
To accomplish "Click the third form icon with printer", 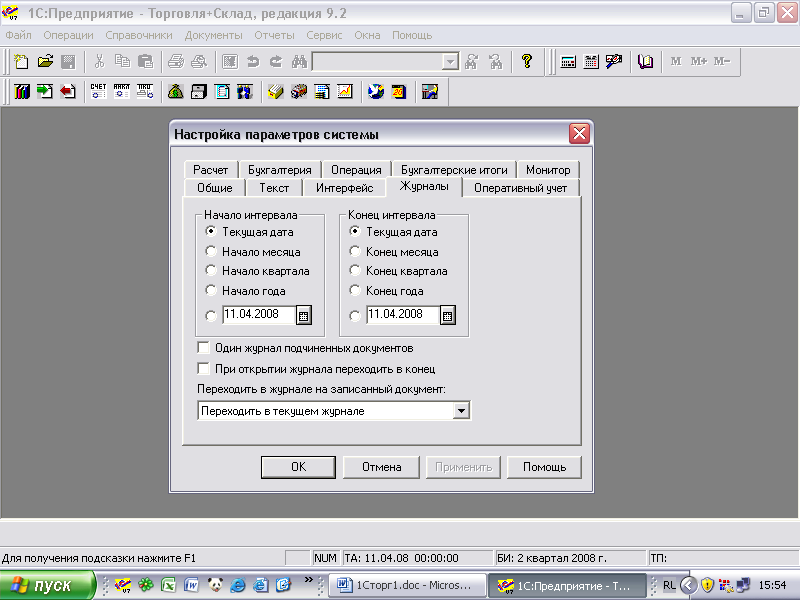I will coord(145,91).
